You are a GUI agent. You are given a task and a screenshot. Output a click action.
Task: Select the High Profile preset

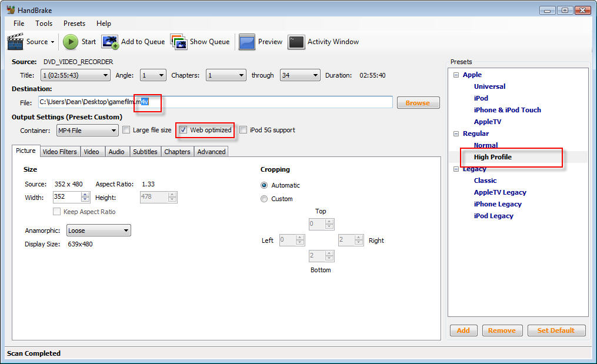(x=493, y=157)
